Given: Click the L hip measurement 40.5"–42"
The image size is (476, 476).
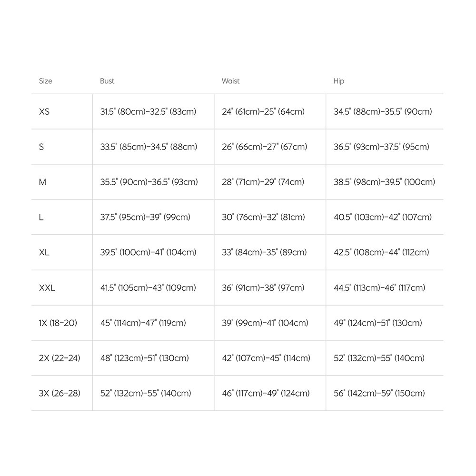Looking at the screenshot, I should [x=383, y=218].
